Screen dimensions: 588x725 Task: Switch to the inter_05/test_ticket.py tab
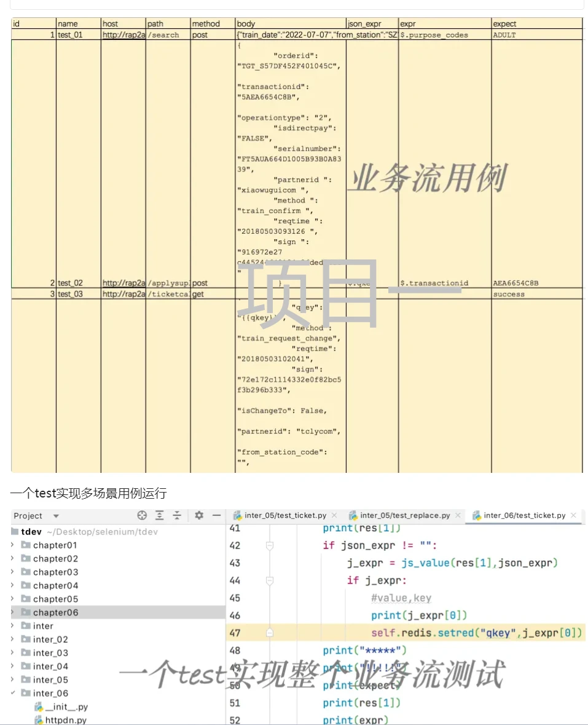pyautogui.click(x=285, y=515)
